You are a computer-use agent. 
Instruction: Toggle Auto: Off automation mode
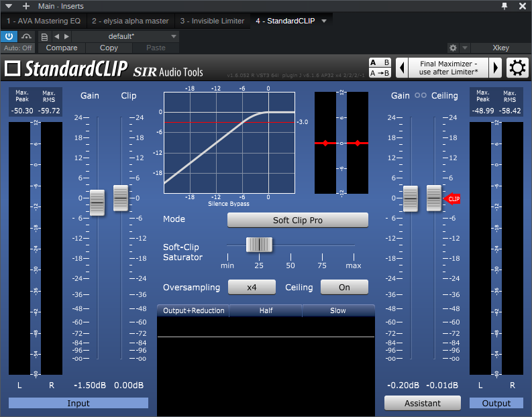17,48
